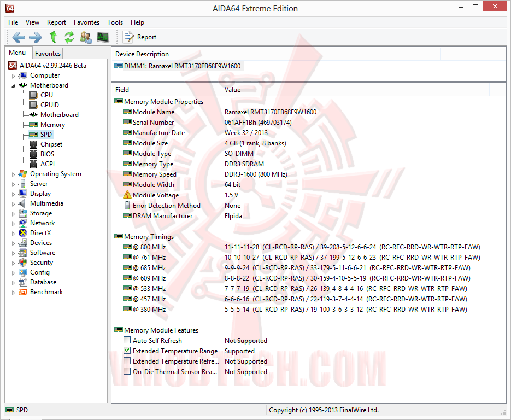Expand the Computer tree node

coord(13,76)
